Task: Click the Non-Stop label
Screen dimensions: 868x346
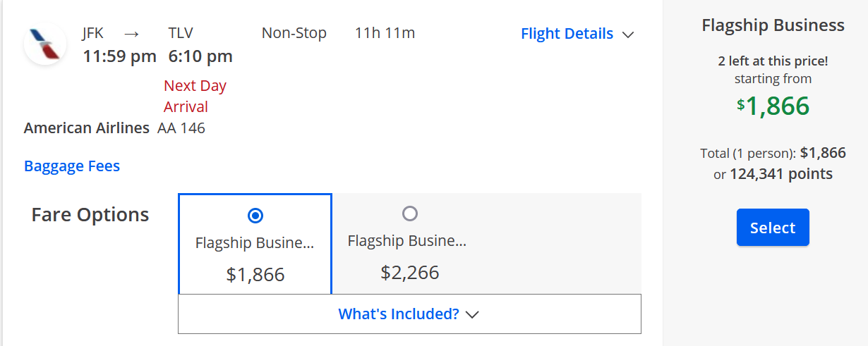Action: [294, 33]
